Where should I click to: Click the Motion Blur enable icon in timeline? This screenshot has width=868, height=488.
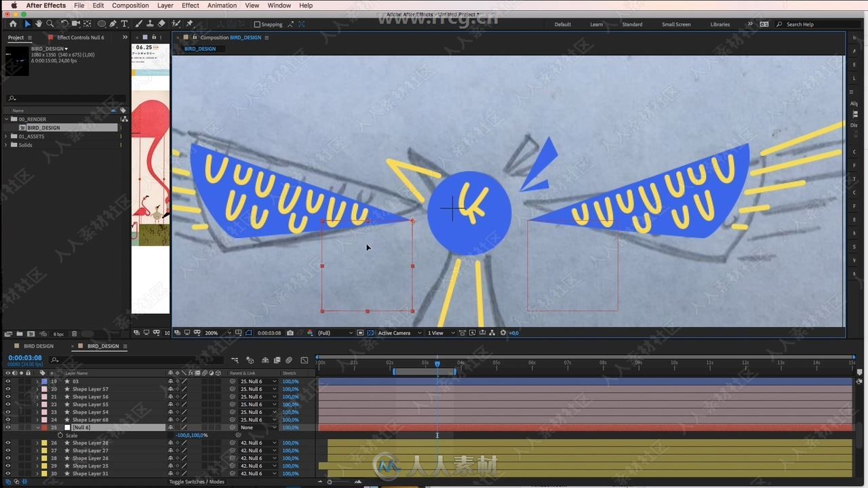289,360
